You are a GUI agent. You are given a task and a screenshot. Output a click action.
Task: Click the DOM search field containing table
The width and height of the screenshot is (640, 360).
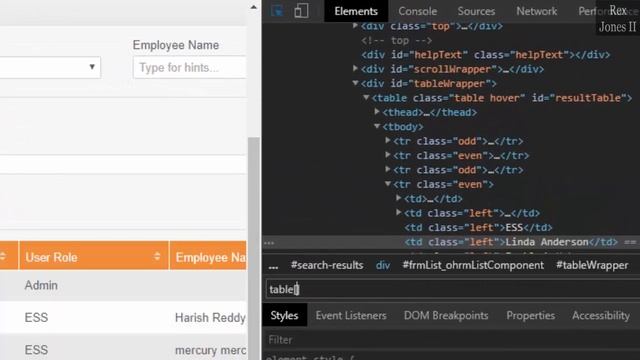452,289
